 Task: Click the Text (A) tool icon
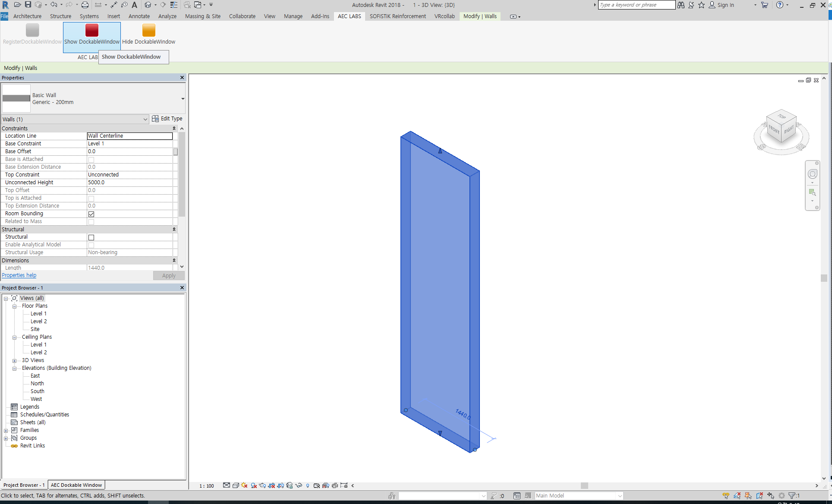point(135,5)
